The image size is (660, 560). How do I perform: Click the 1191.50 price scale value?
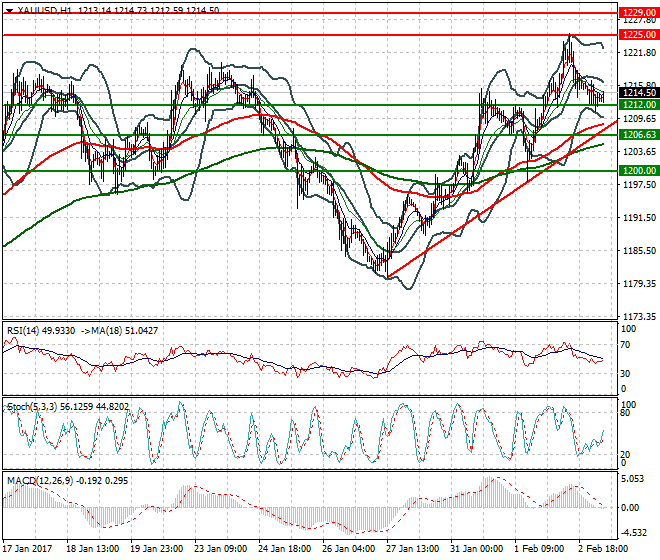(639, 218)
